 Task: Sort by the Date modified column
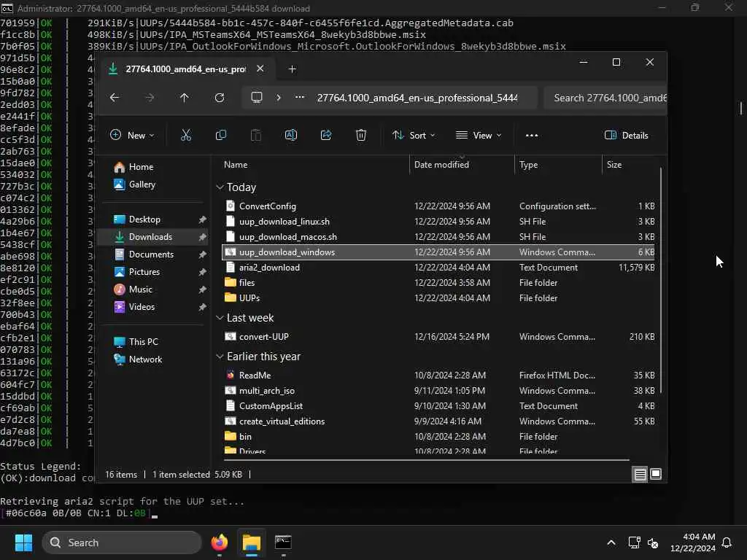click(441, 164)
